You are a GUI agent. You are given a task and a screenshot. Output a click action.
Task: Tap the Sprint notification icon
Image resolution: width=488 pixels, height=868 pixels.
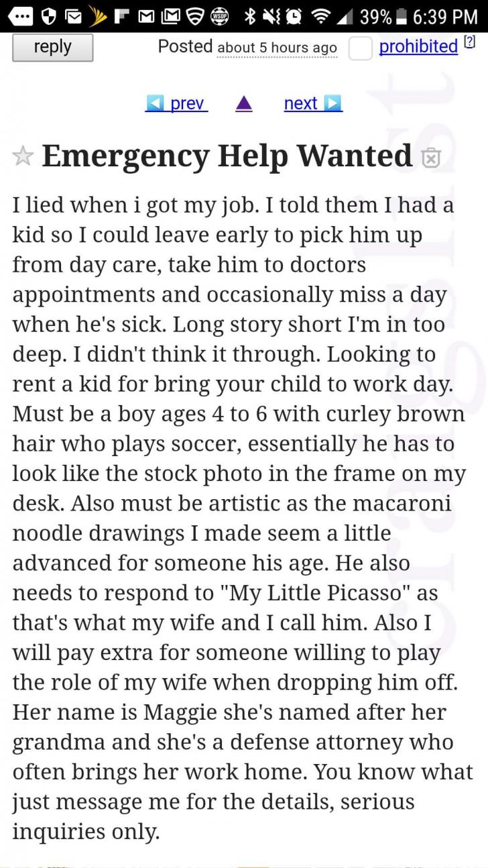pos(99,16)
